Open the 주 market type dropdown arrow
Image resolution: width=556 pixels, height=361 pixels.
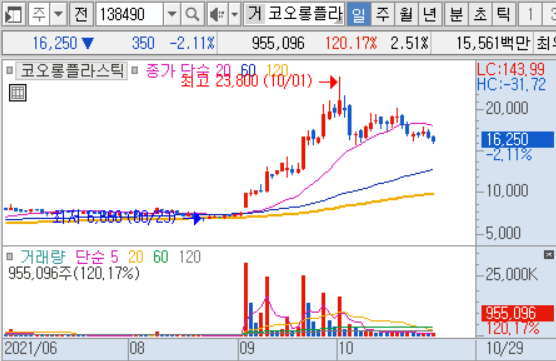[59, 14]
